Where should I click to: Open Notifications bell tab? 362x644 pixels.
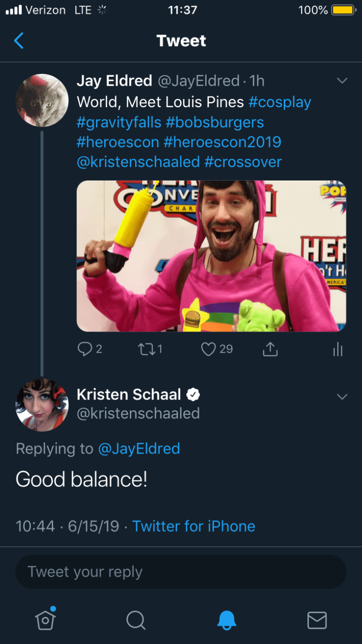tap(227, 620)
